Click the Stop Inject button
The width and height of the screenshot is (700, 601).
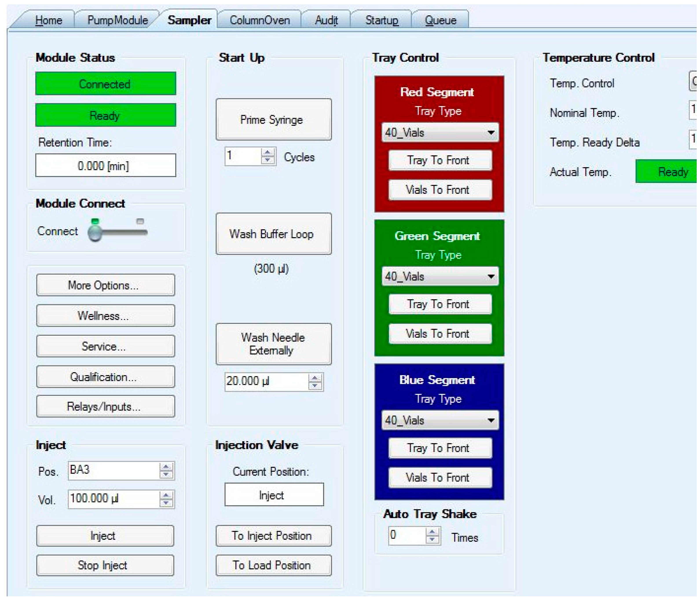pyautogui.click(x=105, y=565)
